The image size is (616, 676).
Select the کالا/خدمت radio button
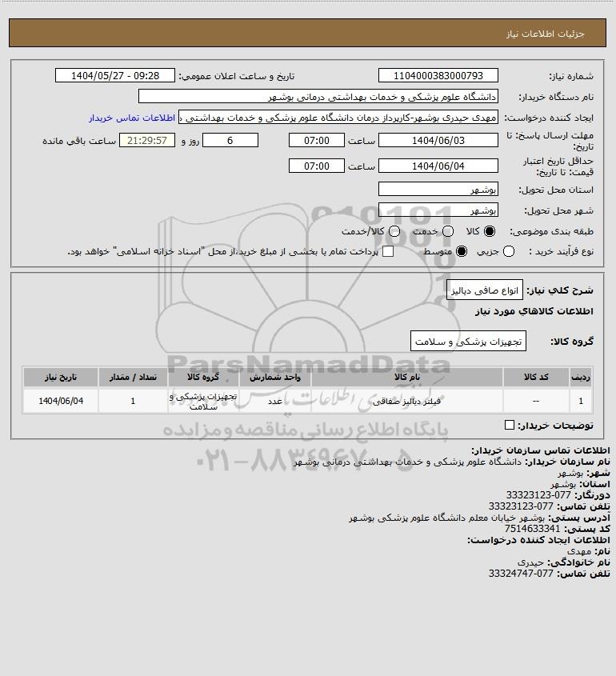(394, 231)
